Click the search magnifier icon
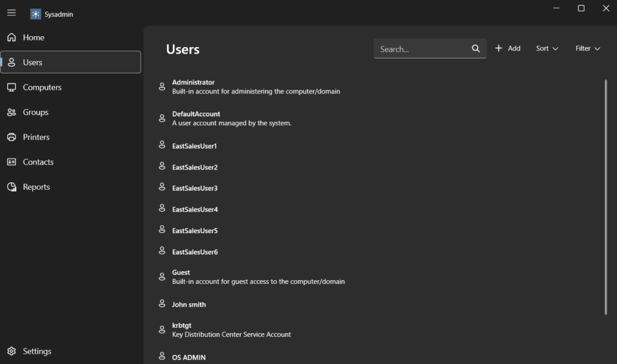Viewport: 617px width, 364px height. (x=476, y=49)
